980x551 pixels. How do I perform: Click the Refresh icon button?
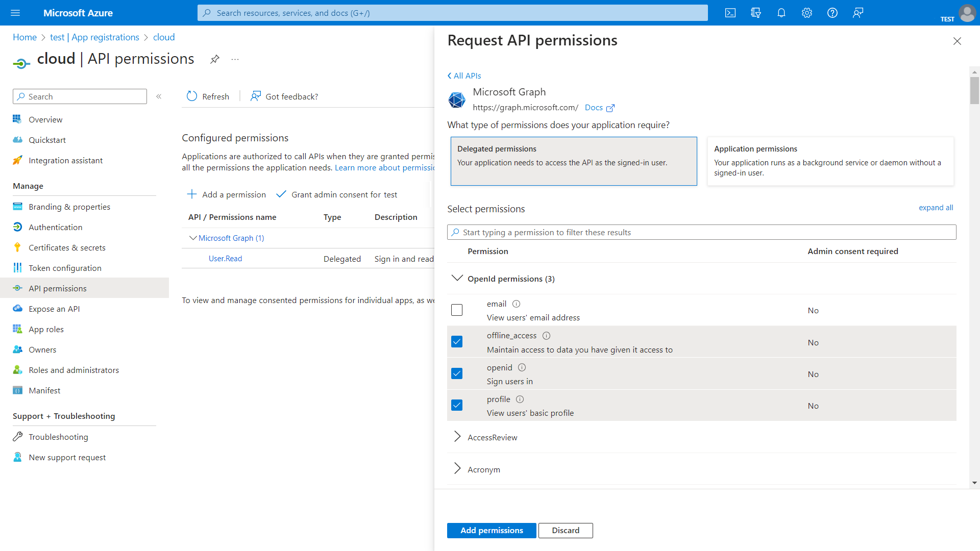pos(192,96)
